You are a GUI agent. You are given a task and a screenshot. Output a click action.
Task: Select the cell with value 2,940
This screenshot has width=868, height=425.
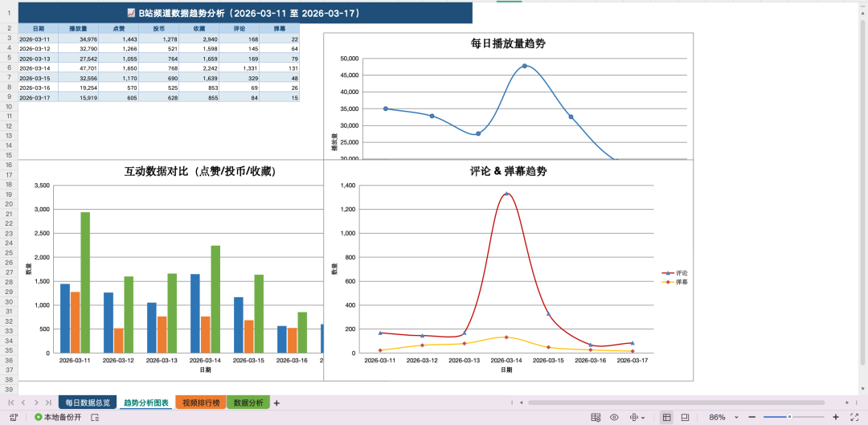click(199, 39)
